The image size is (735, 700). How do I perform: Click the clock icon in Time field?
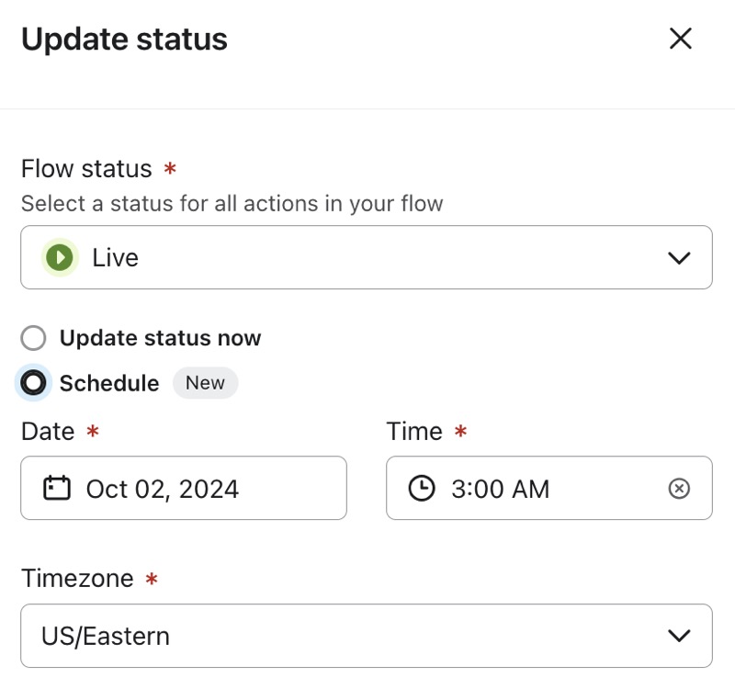click(x=421, y=488)
